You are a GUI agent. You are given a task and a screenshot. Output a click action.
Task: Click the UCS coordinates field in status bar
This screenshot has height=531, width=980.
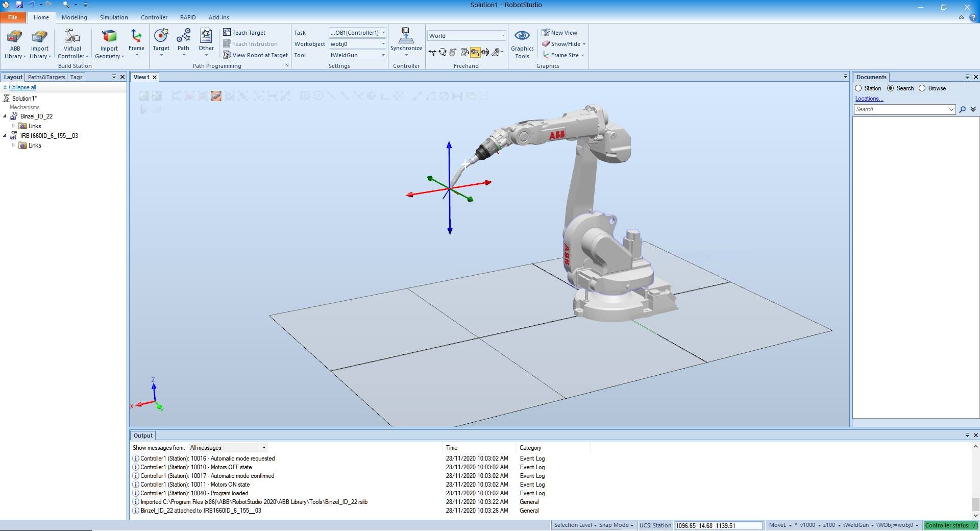718,525
